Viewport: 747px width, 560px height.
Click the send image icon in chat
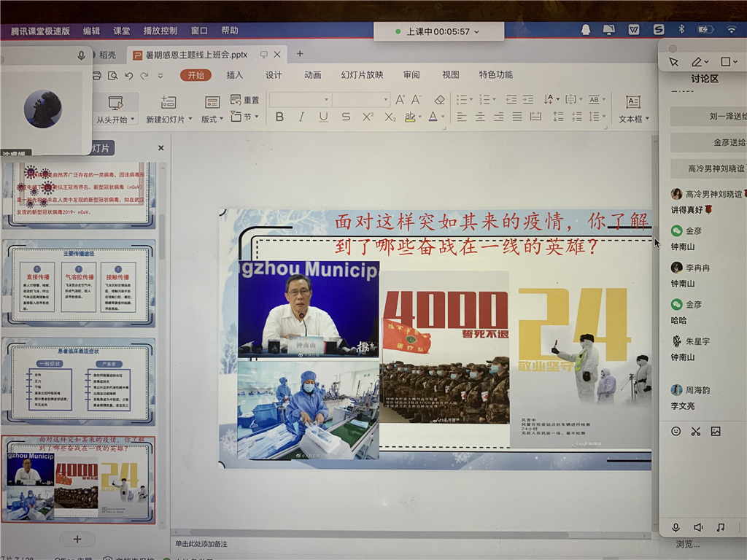tap(716, 431)
